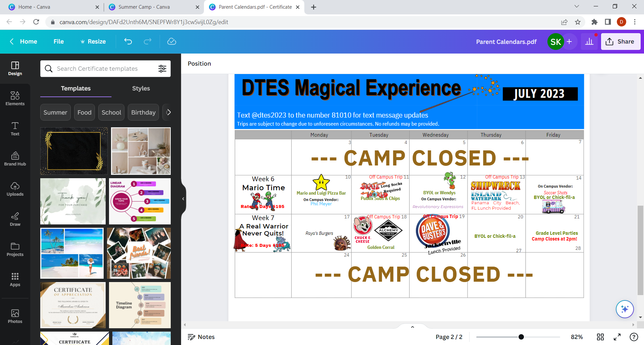Reload the browser page
The height and width of the screenshot is (345, 644).
[x=36, y=22]
